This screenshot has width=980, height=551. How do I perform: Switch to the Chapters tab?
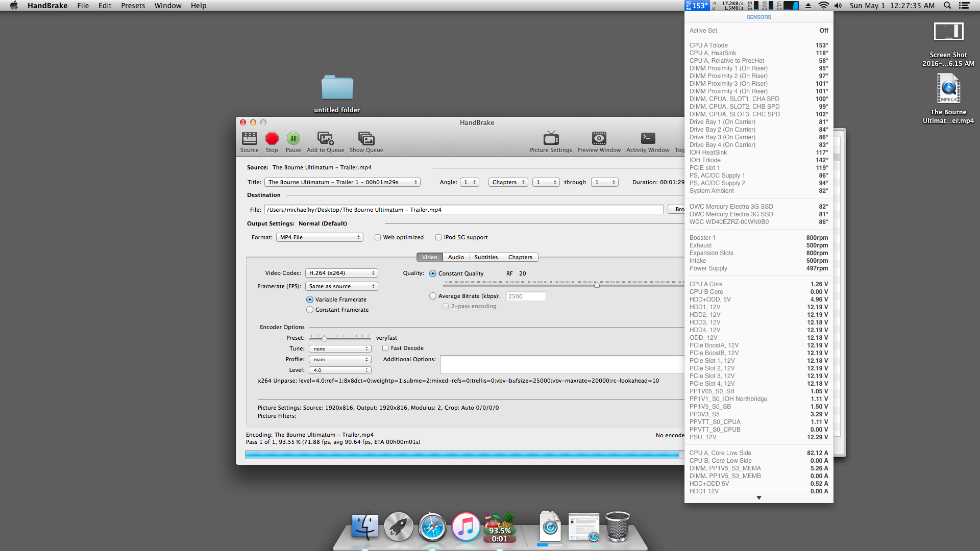520,257
